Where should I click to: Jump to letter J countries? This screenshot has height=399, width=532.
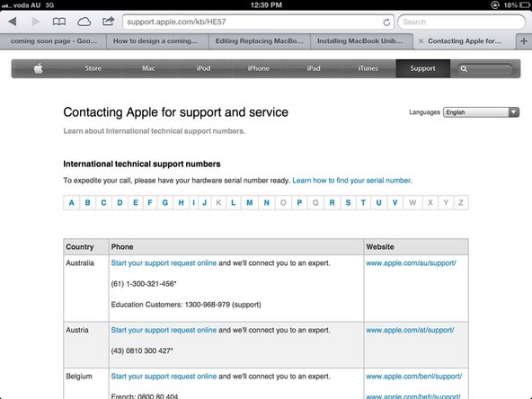(205, 202)
